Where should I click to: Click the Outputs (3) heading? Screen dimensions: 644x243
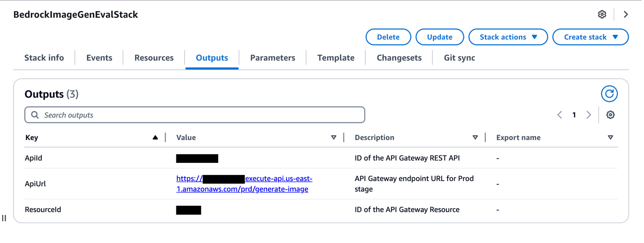(x=52, y=94)
